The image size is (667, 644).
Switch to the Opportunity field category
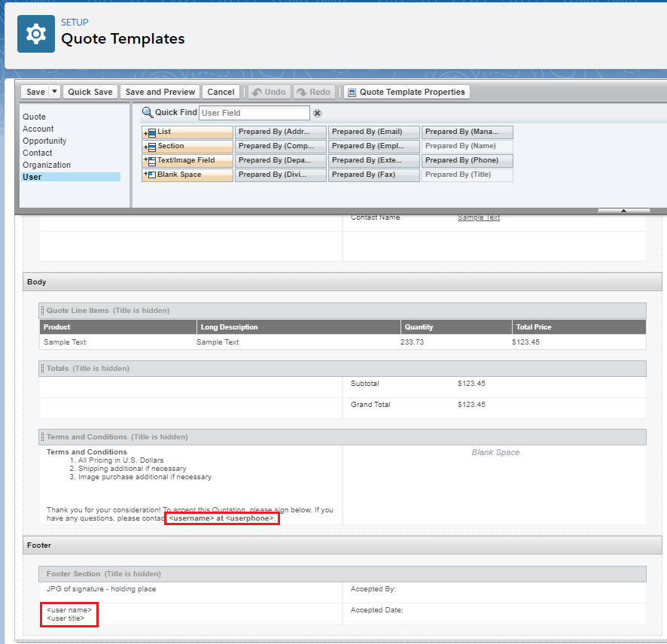(x=44, y=141)
